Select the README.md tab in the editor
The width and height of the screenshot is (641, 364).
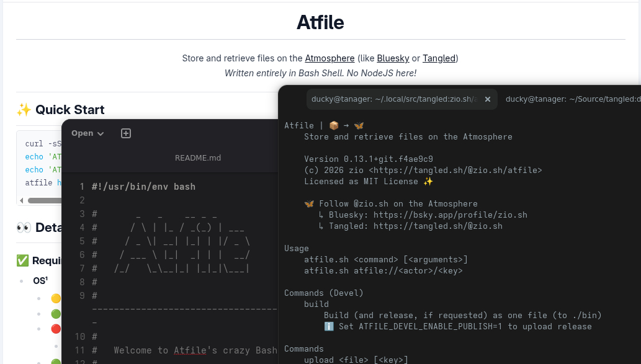[x=198, y=158]
